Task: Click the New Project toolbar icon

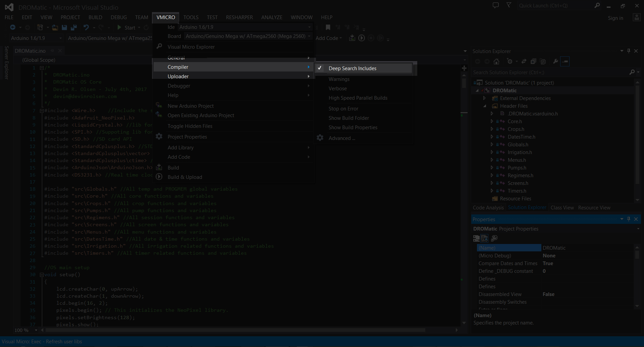Action: (40, 28)
